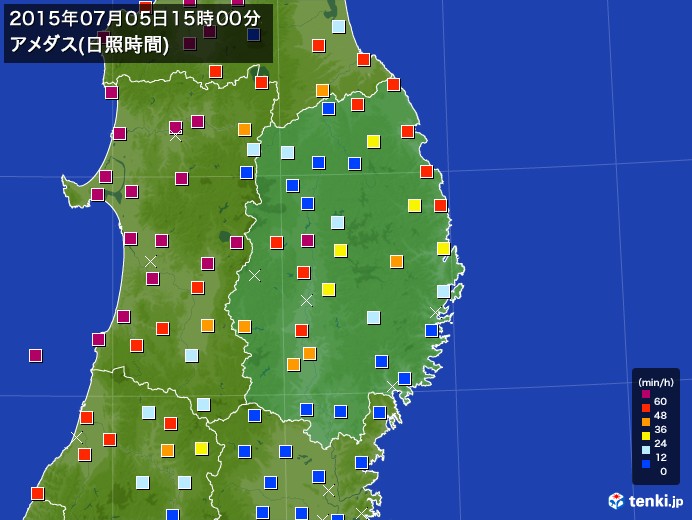Select the red 48 legend swatch
Screen dimensions: 692x520
(646, 408)
